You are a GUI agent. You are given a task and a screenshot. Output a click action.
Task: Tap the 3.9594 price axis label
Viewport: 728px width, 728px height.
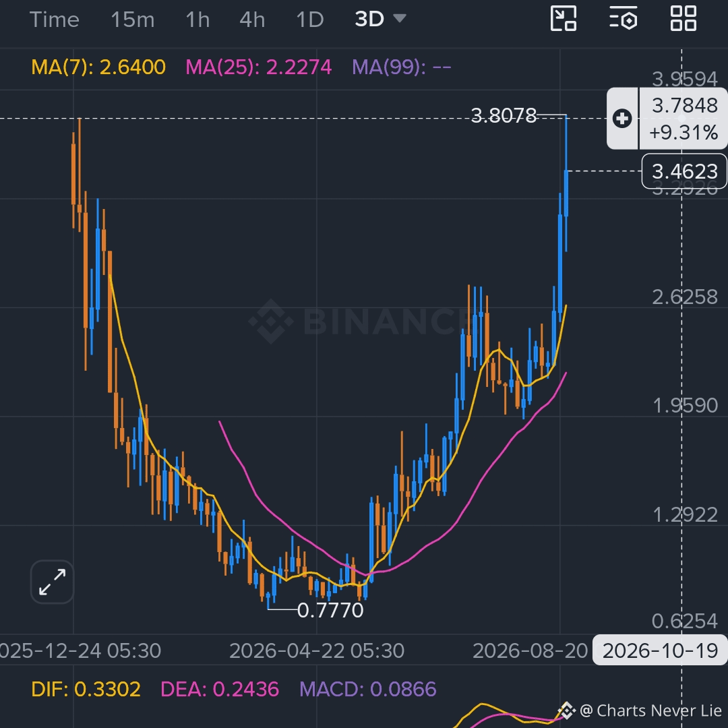pos(685,80)
